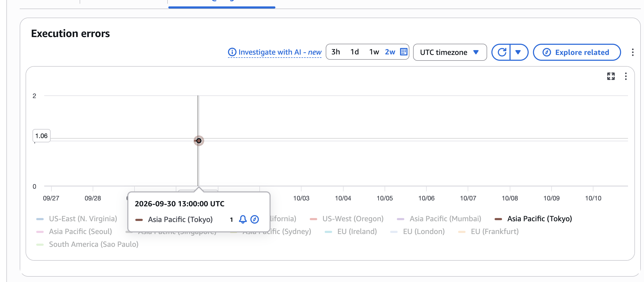Select the 2w time range
644x282 pixels.
[x=390, y=52]
